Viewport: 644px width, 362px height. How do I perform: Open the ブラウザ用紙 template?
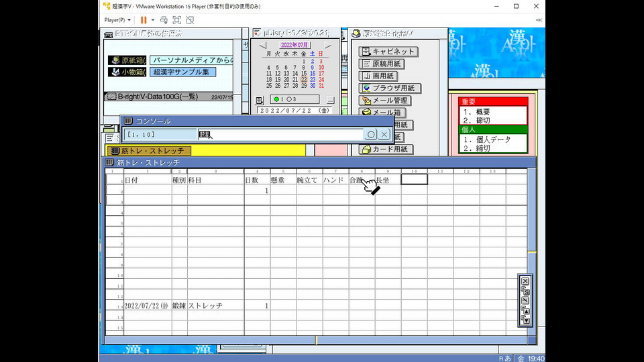tap(389, 88)
